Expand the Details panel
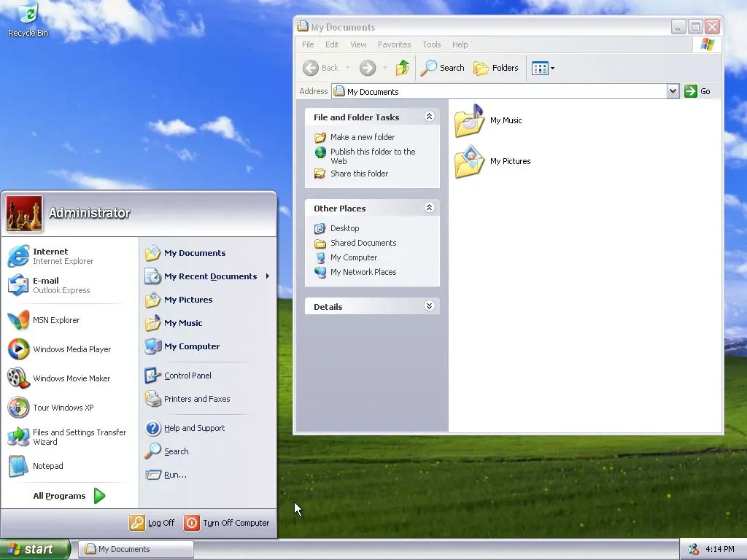 click(x=429, y=306)
